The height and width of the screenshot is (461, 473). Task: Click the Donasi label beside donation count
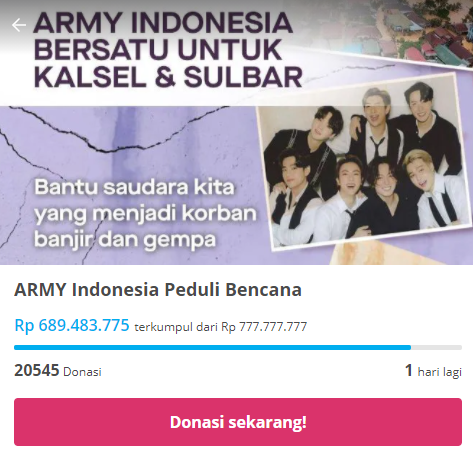[x=82, y=372]
